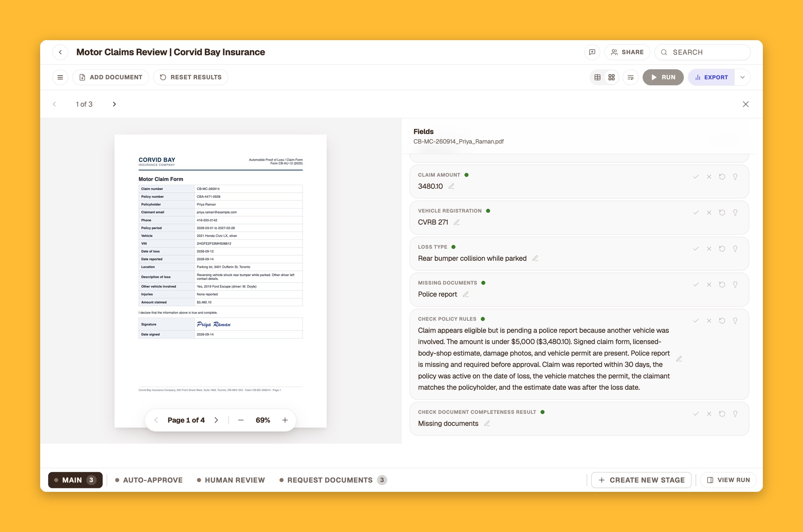The image size is (803, 532).
Task: Close the document detail panel
Action: (x=745, y=104)
